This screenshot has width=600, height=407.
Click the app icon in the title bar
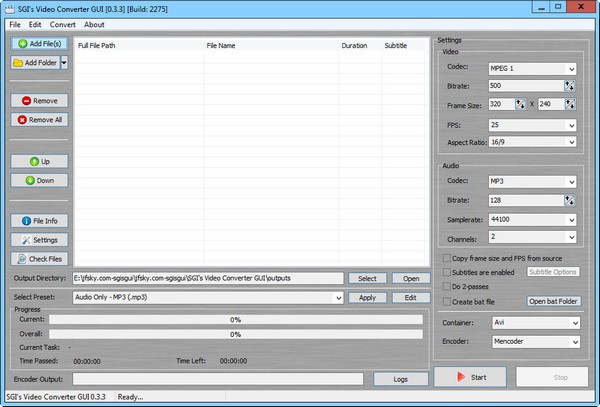click(x=10, y=9)
